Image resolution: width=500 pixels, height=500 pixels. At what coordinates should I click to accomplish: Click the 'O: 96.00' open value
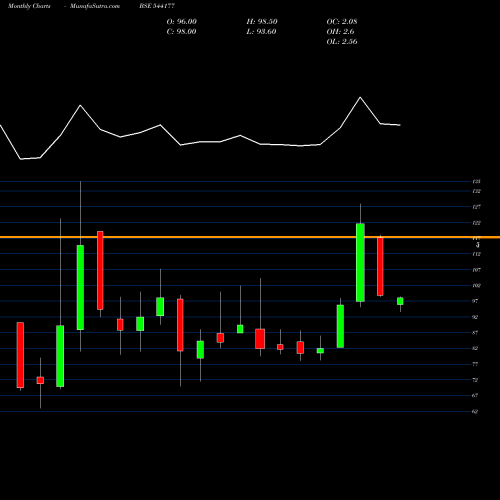182,22
